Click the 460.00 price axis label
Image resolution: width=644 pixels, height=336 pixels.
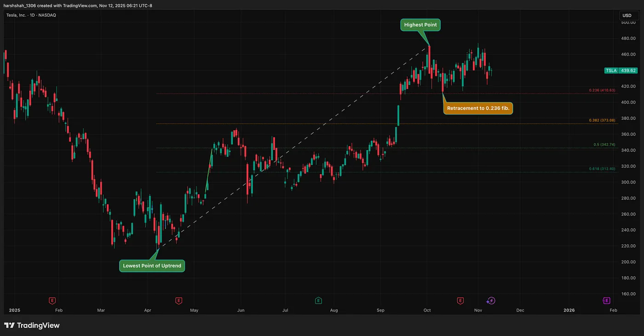click(x=627, y=54)
